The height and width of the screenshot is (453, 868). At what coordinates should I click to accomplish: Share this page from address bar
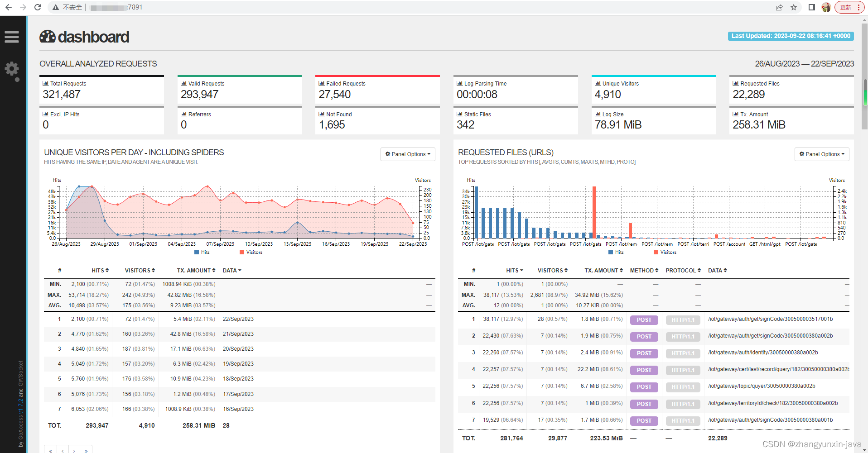pyautogui.click(x=779, y=7)
